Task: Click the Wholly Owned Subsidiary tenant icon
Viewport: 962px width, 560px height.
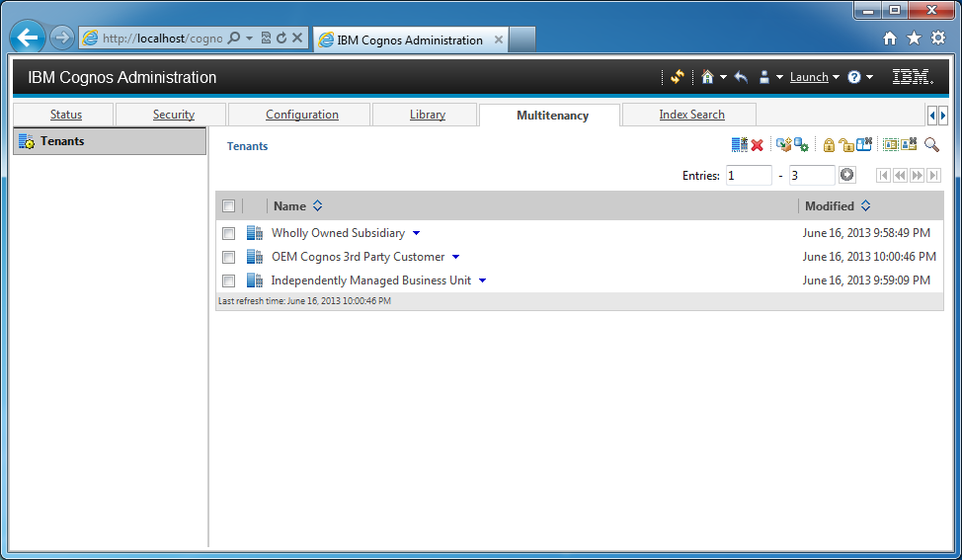Action: pos(255,233)
